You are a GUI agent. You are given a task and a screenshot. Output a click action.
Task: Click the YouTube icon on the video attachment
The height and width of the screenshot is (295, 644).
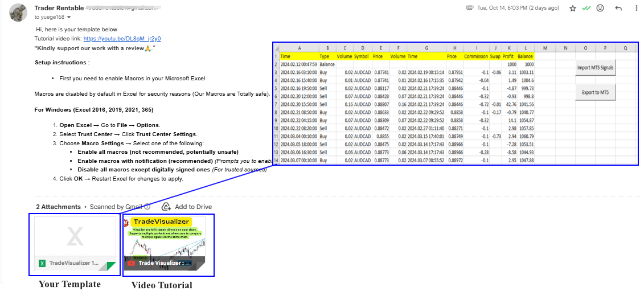pyautogui.click(x=131, y=263)
